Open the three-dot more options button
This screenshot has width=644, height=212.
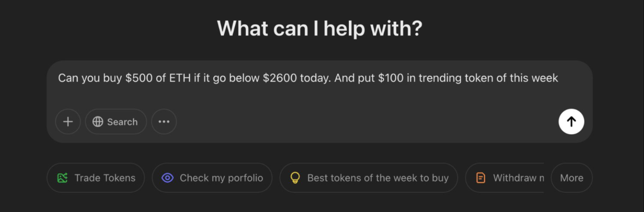click(x=164, y=121)
